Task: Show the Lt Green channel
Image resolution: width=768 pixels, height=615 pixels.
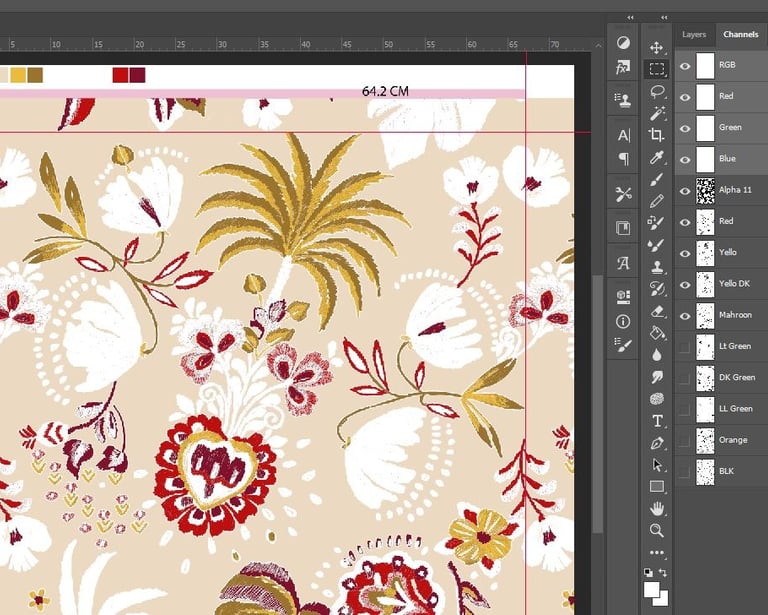Action: coord(685,347)
